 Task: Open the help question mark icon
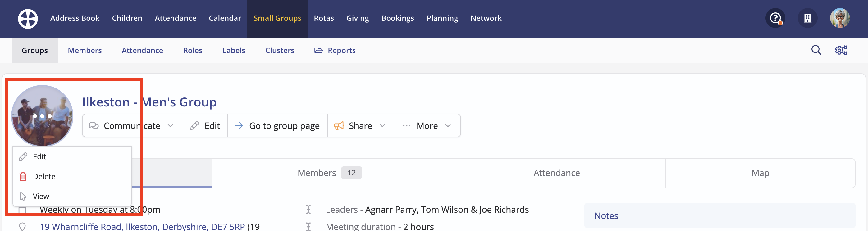pos(775,18)
